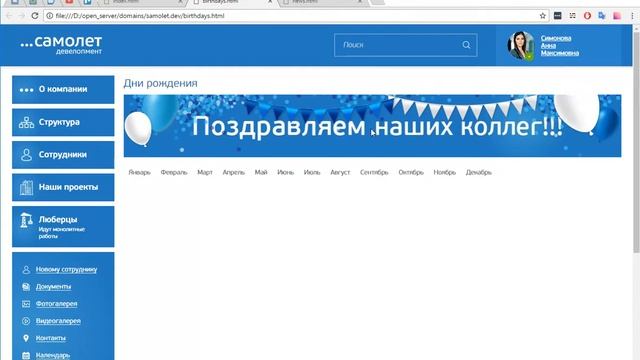Reload the page with browser refresh button
640x360 pixels.
[x=35, y=16]
